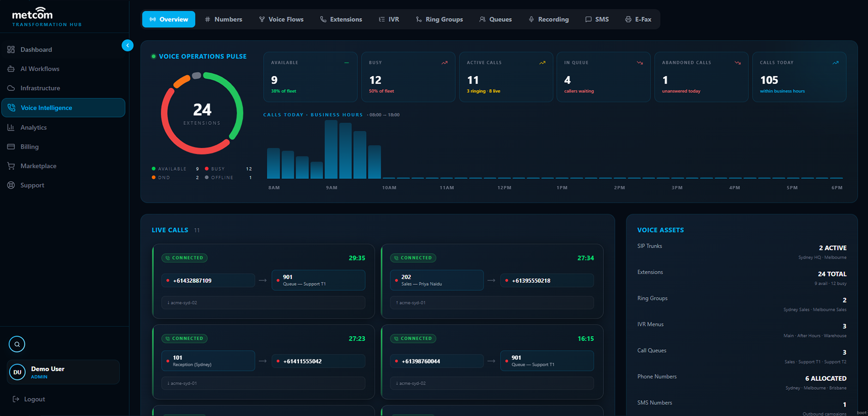The image size is (868, 416).
Task: Select extension 101 Reception (Sydney)
Action: pyautogui.click(x=208, y=361)
